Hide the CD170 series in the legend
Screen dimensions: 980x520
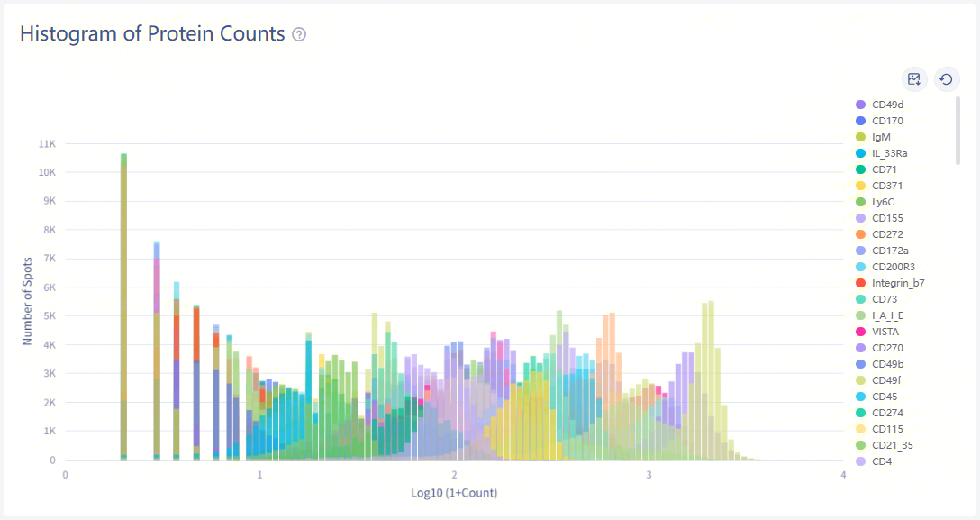886,121
